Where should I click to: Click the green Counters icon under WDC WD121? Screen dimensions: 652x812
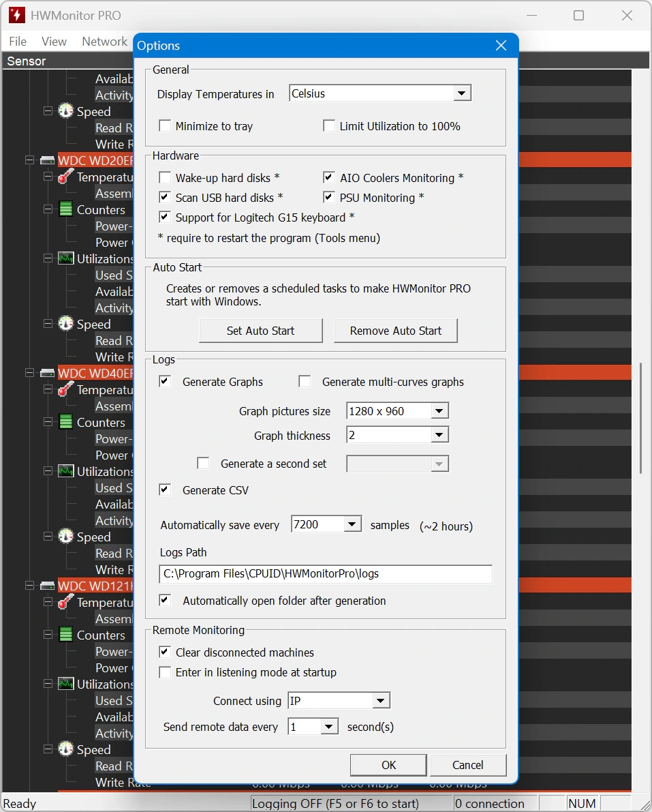[65, 635]
